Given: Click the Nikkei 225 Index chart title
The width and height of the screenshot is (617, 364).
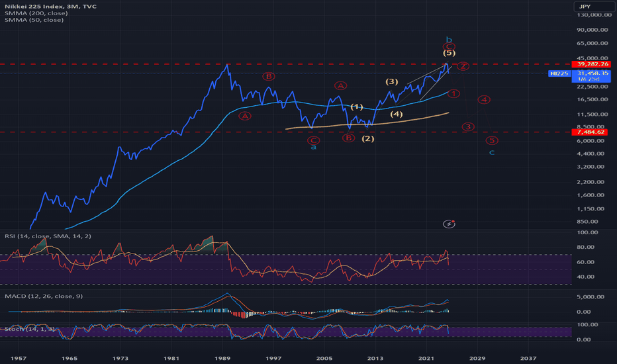Looking at the screenshot, I should tap(50, 7).
